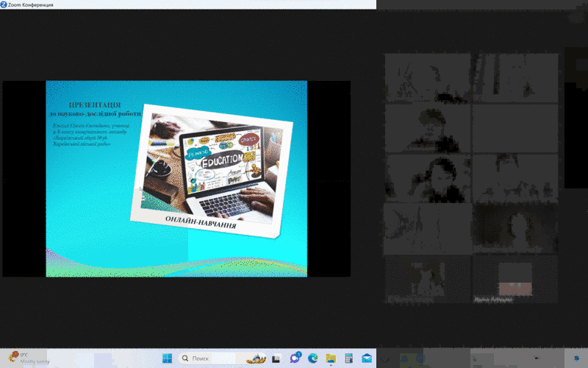This screenshot has width=588, height=368.
Task: Click the ПРЕЗЕНТАЦІЯ slide title text
Action: [x=95, y=106]
